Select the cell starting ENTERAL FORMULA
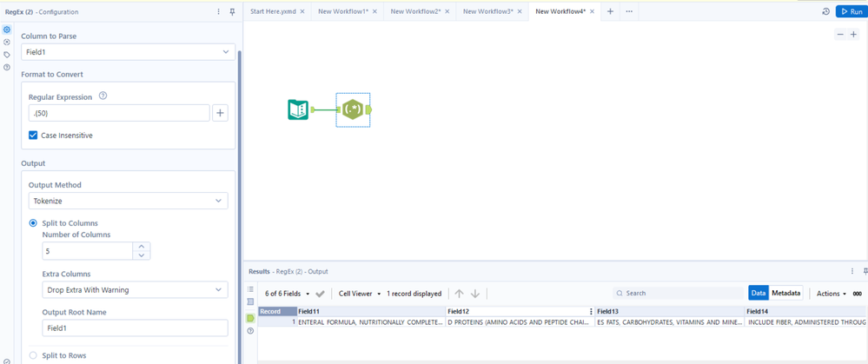 click(x=371, y=321)
